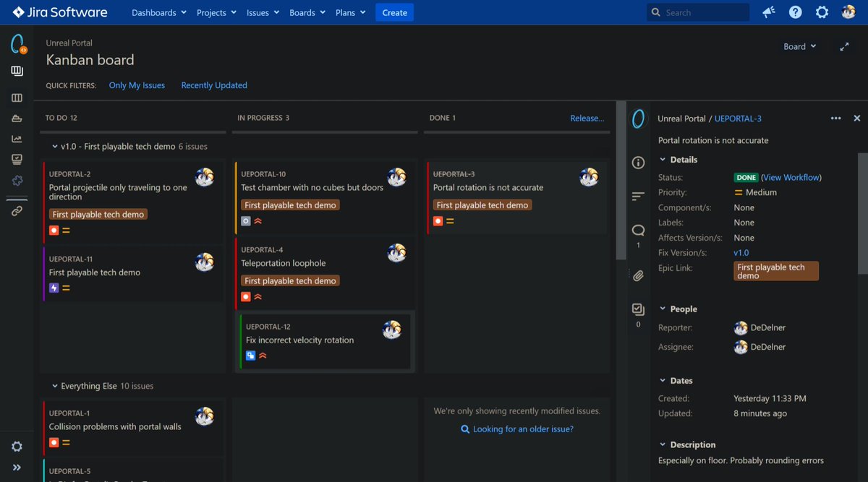Open the Issues dropdown menu

click(262, 12)
